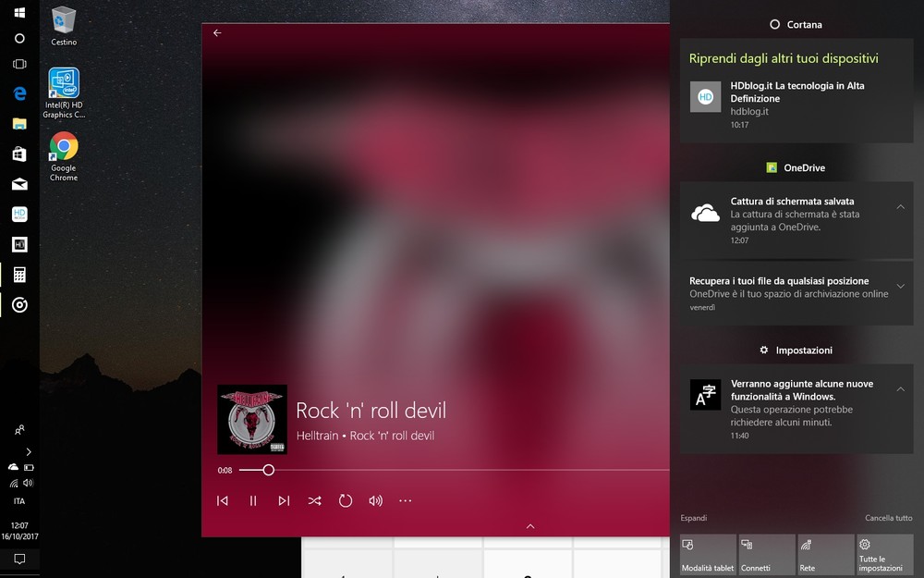Click the back arrow in music player
Viewport: 924px width, 578px height.
[x=217, y=32]
